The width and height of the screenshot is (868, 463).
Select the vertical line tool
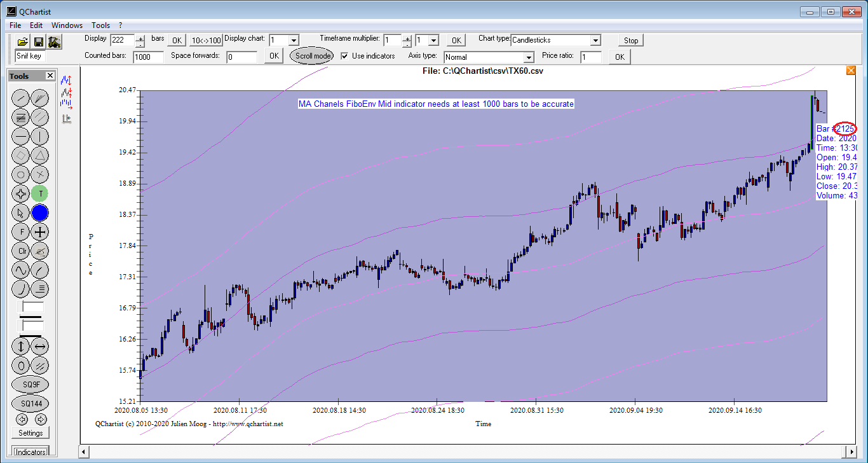pyautogui.click(x=40, y=136)
